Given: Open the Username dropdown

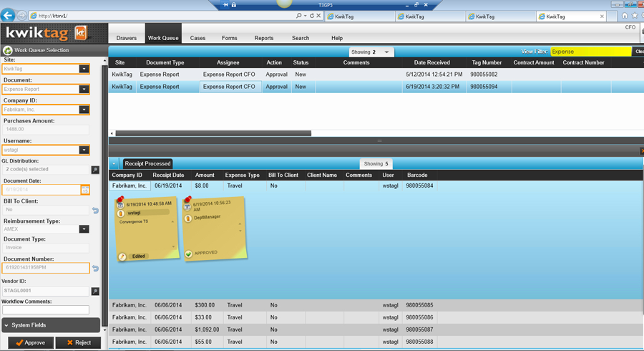Looking at the screenshot, I should 84,150.
